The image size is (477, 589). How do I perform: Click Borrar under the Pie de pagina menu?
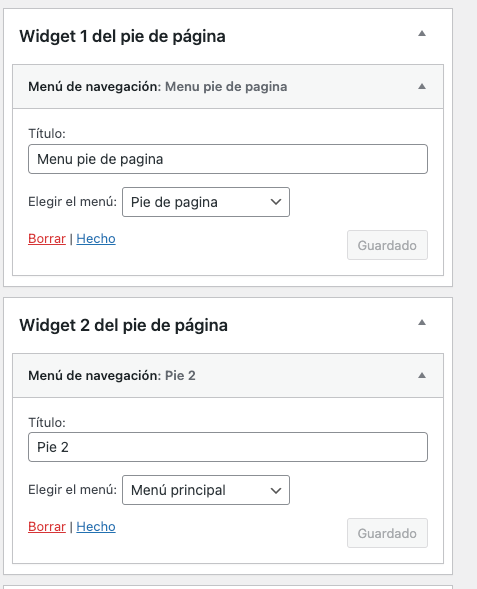47,239
